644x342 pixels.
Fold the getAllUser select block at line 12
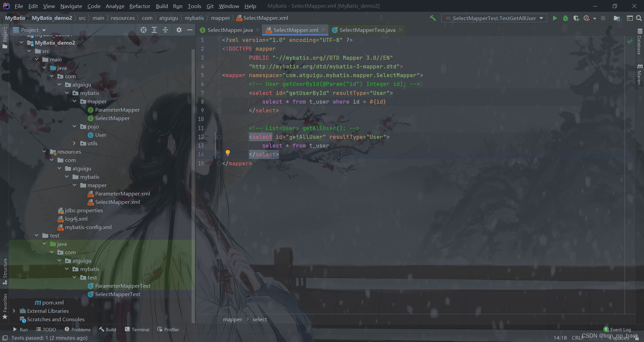click(219, 137)
